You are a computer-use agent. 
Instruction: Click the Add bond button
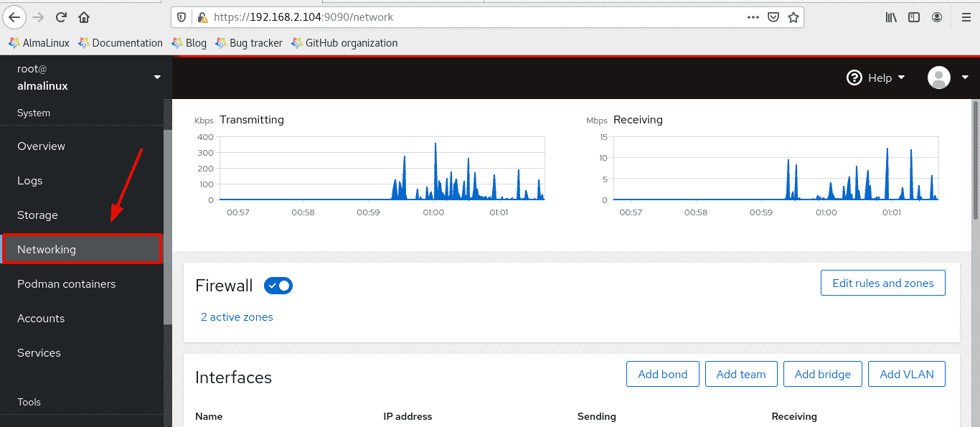[x=662, y=374]
